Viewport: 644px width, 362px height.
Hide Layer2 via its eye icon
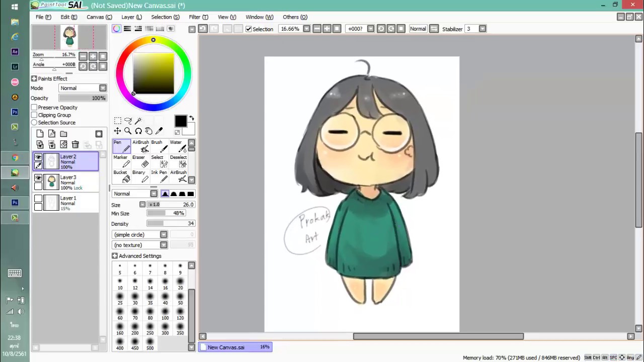coord(38,157)
